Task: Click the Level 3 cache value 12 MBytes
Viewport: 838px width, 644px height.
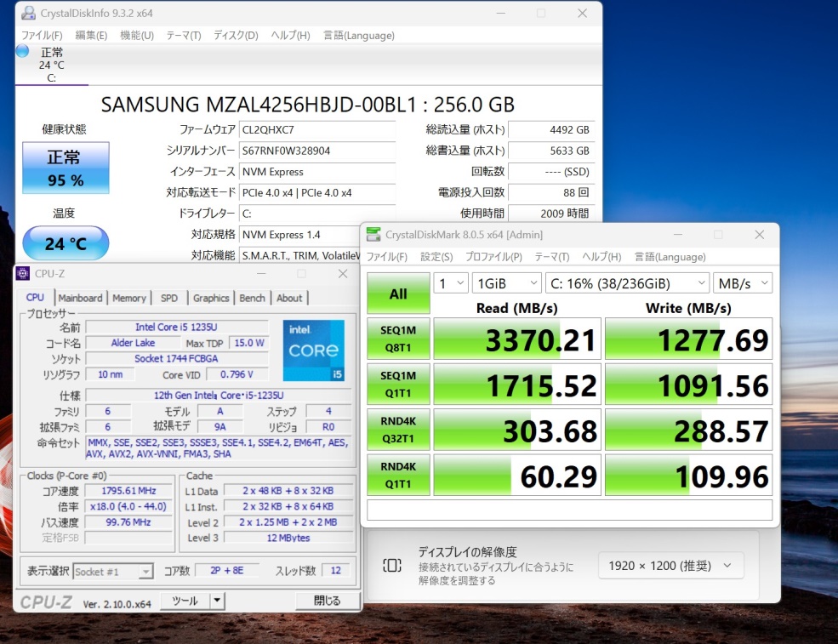Action: pos(288,538)
